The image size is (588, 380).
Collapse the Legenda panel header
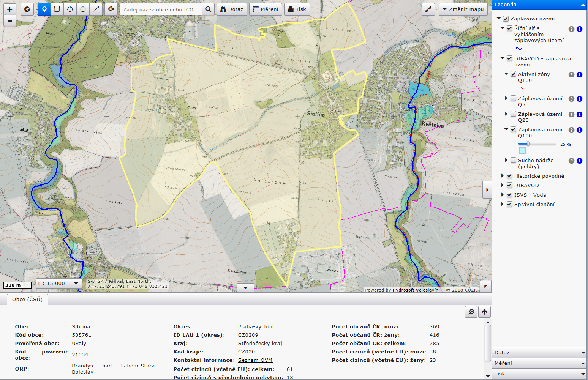[539, 5]
